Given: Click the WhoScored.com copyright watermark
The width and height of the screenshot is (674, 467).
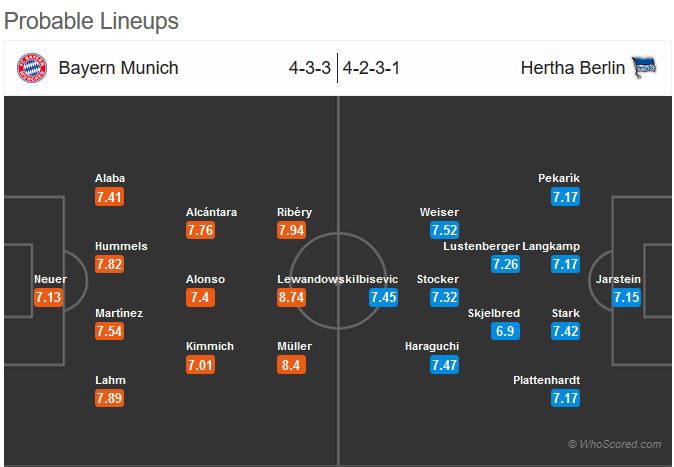Looking at the screenshot, I should [x=613, y=444].
